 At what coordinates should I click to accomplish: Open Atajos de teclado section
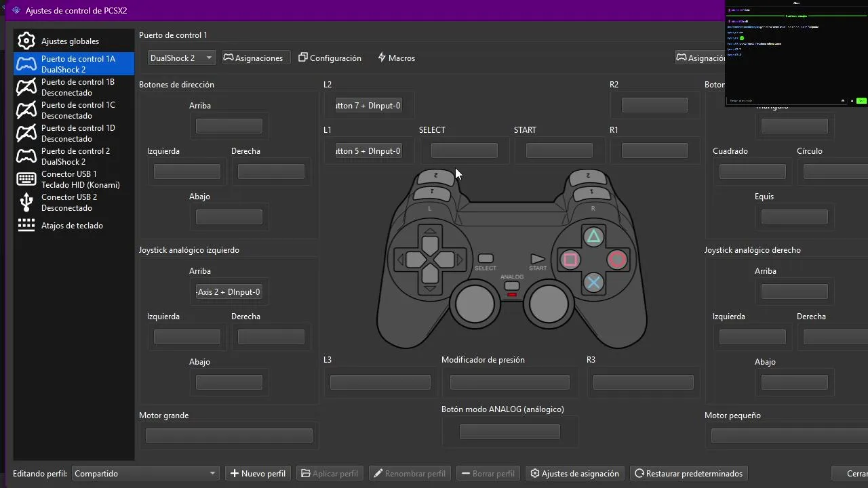pos(73,226)
